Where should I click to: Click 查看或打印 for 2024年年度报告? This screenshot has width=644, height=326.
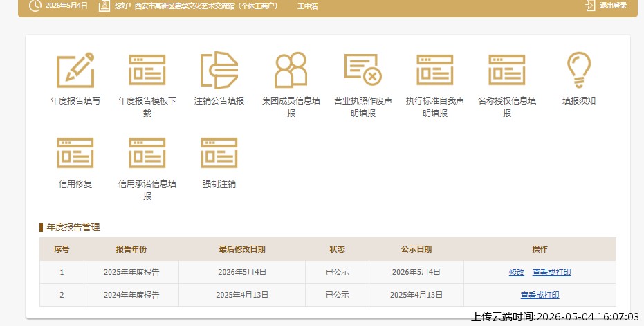(x=540, y=295)
